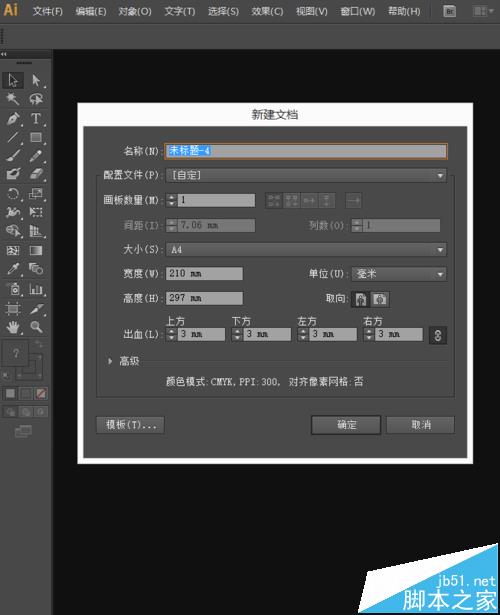This screenshot has width=500, height=615.
Task: Select the Pencil tool
Action: click(36, 156)
